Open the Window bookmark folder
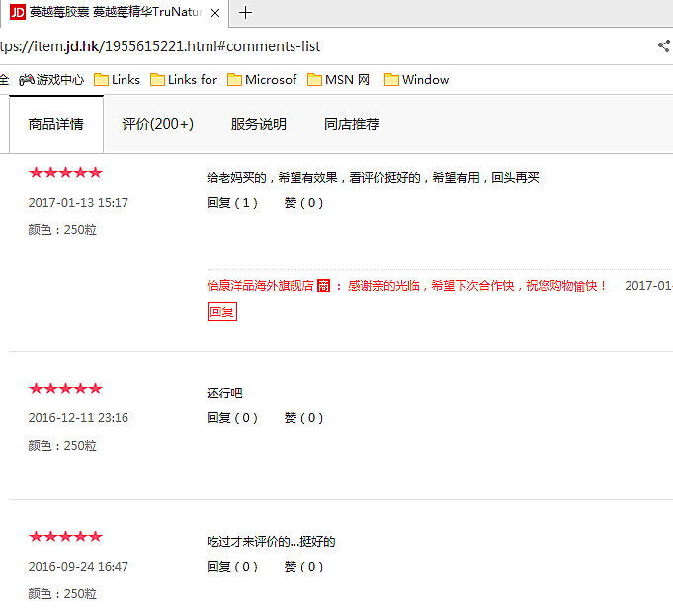Image resolution: width=673 pixels, height=616 pixels. point(416,80)
